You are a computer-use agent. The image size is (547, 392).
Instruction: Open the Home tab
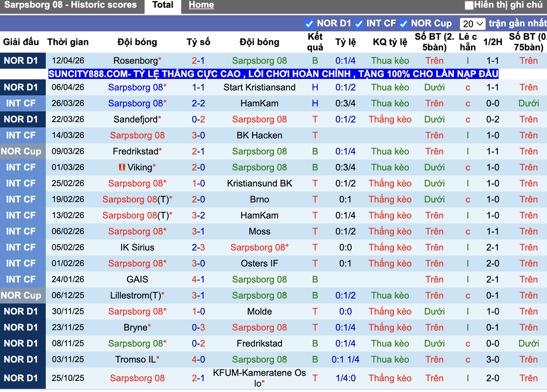[x=201, y=5]
